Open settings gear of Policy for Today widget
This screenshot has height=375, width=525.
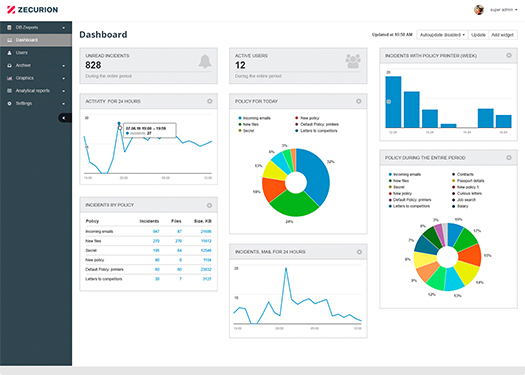pos(359,101)
